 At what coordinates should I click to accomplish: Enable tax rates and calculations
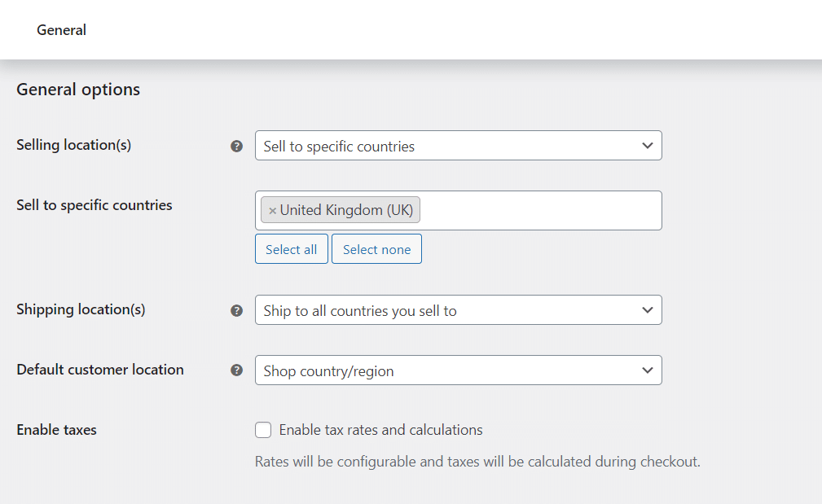tap(263, 429)
